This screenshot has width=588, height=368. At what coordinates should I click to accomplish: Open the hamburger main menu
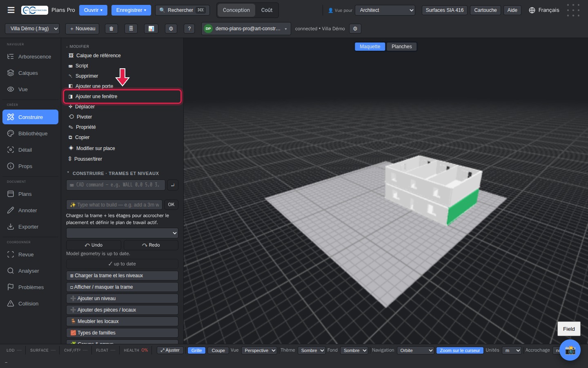(11, 10)
